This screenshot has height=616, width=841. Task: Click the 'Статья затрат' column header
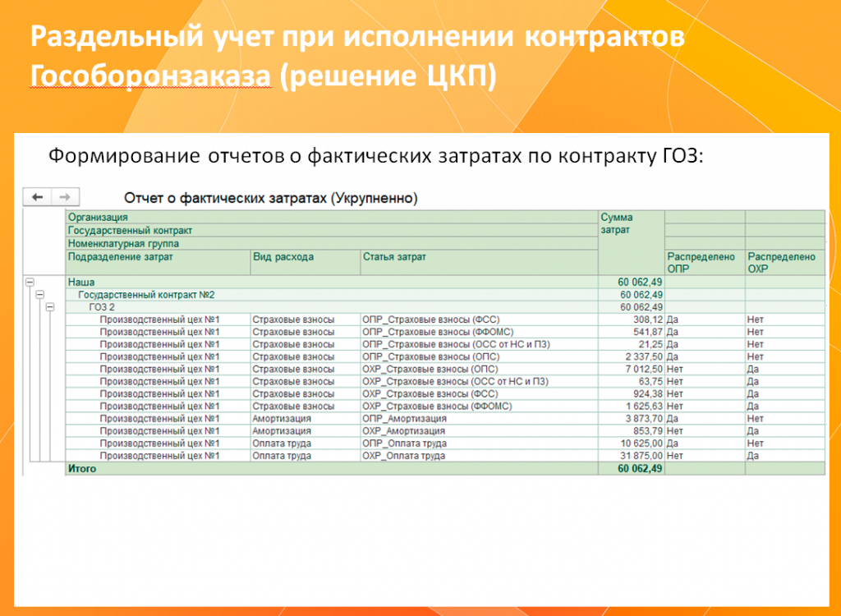(479, 262)
